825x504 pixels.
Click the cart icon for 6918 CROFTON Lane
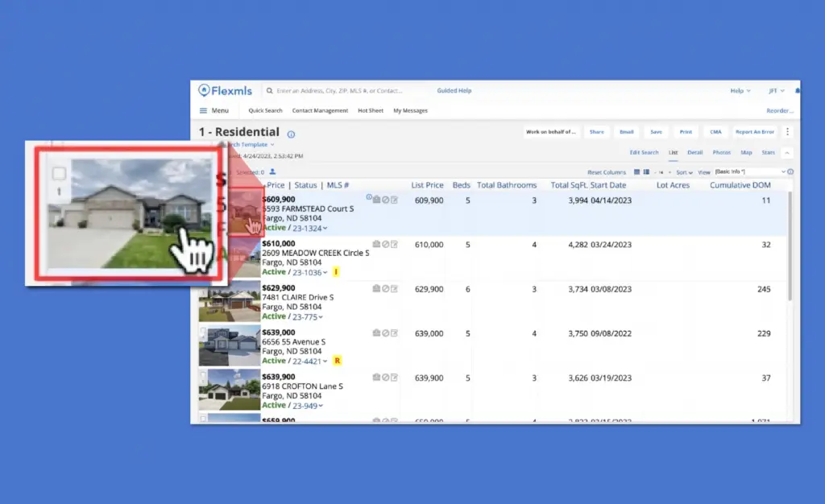click(x=376, y=377)
